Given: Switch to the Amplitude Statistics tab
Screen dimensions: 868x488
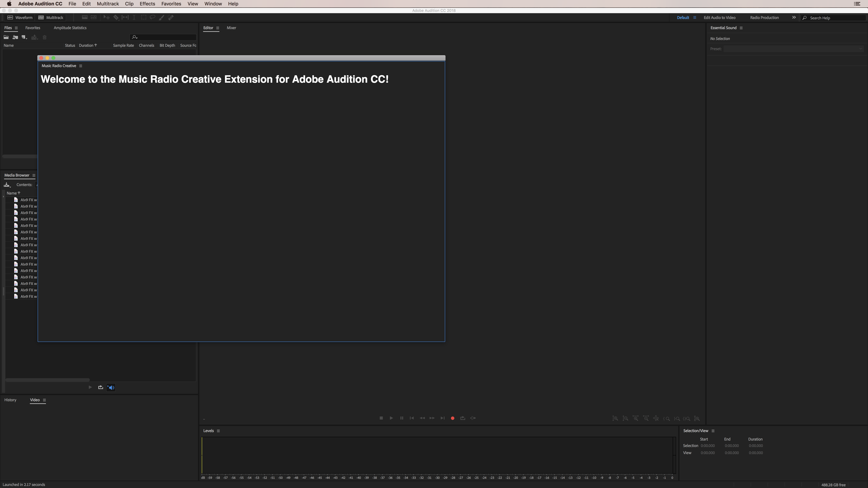Looking at the screenshot, I should pyautogui.click(x=70, y=28).
